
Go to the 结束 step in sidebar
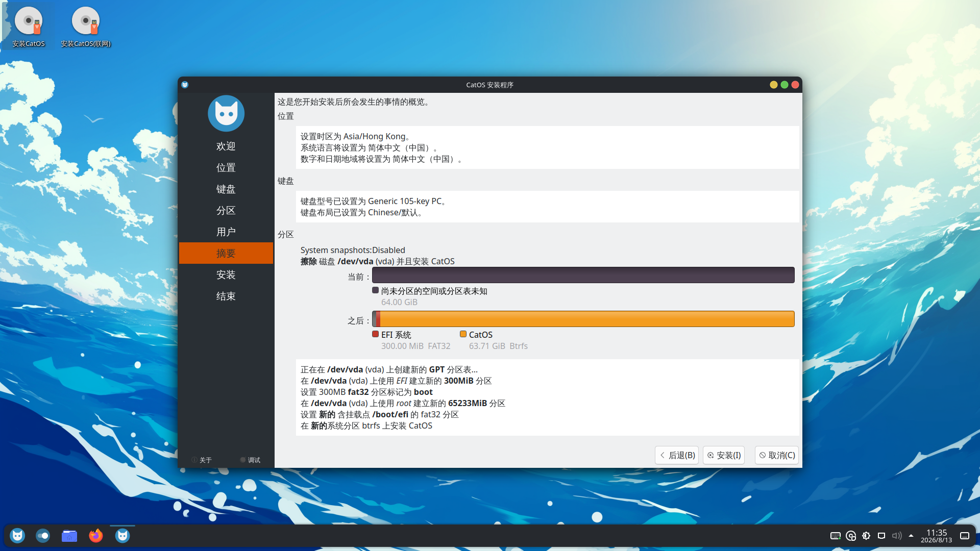coord(226,296)
